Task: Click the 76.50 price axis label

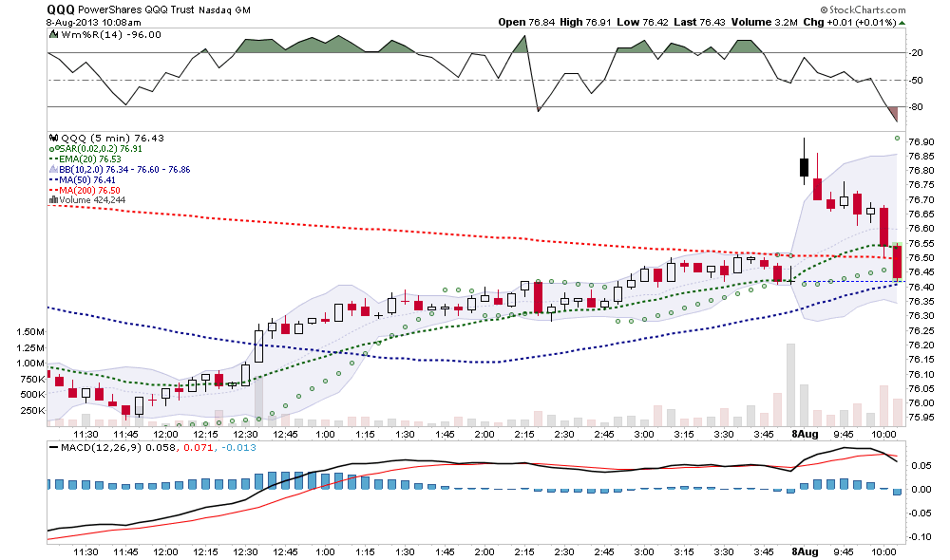Action: (x=921, y=258)
